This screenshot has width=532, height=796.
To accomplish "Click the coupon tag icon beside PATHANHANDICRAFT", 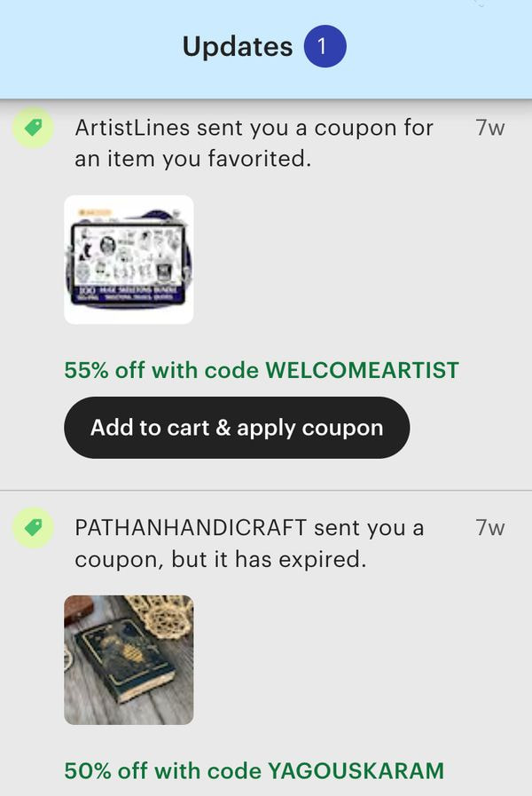I will (x=34, y=527).
